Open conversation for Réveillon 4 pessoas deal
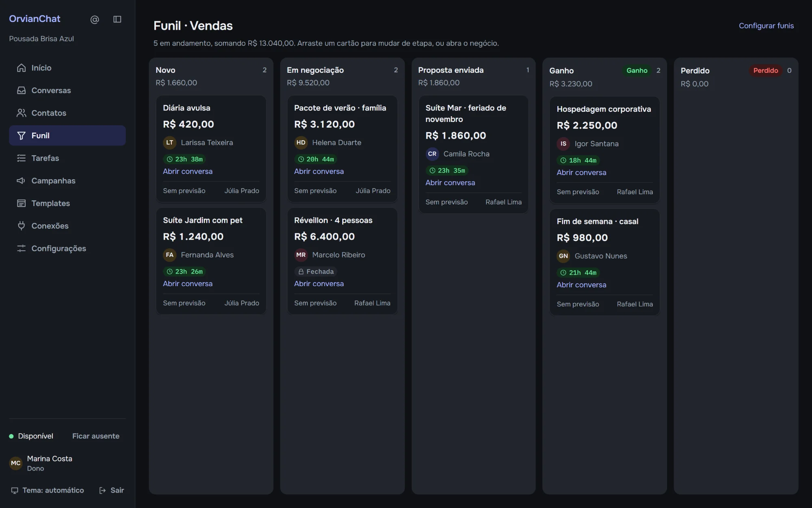The image size is (812, 508). [x=319, y=284]
